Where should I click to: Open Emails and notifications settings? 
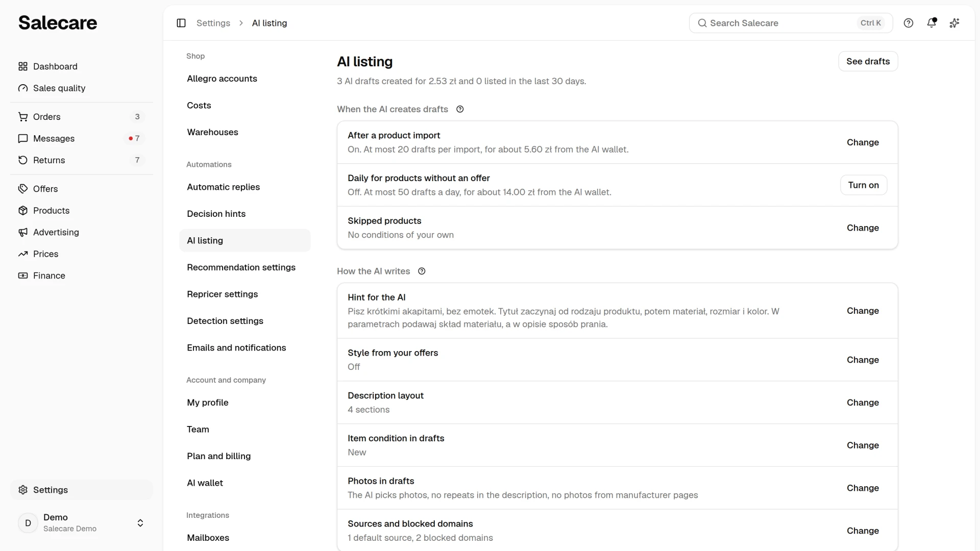tap(244, 347)
